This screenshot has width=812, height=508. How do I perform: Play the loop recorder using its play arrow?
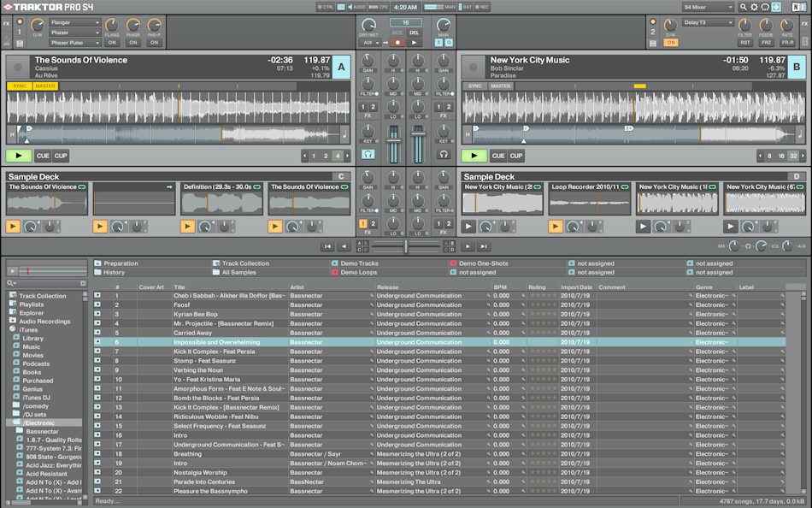pos(414,43)
